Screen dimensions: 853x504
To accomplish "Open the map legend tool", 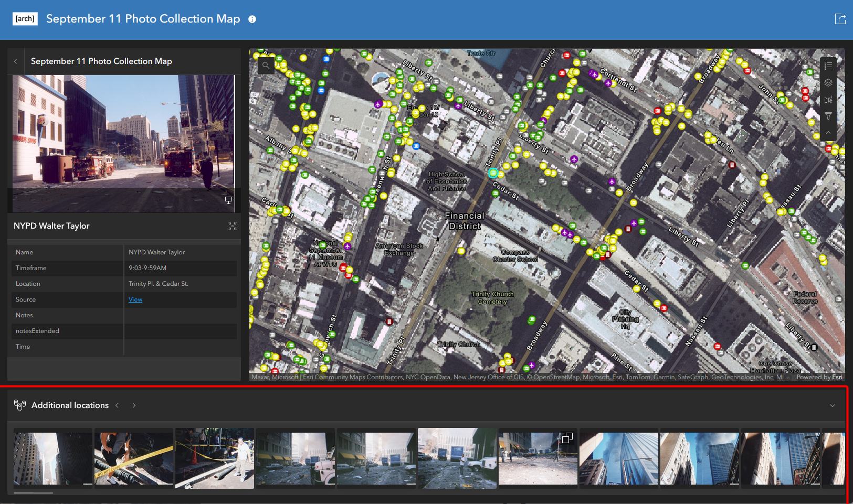I will coord(828,66).
